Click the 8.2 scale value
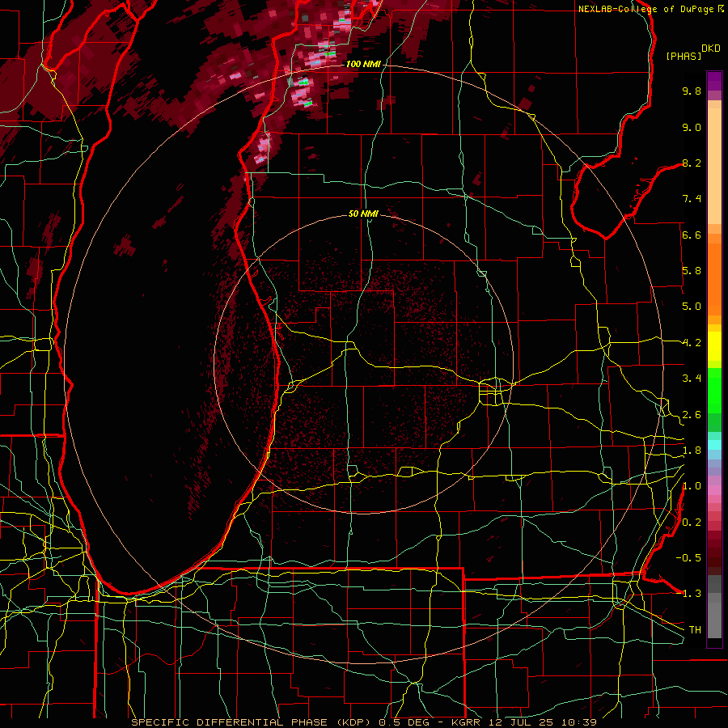 coord(692,163)
